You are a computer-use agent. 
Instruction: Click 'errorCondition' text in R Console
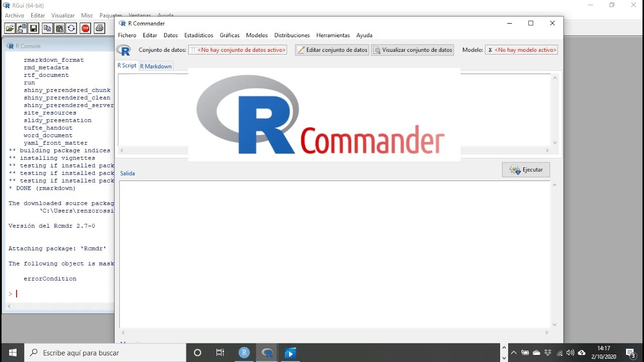point(50,279)
